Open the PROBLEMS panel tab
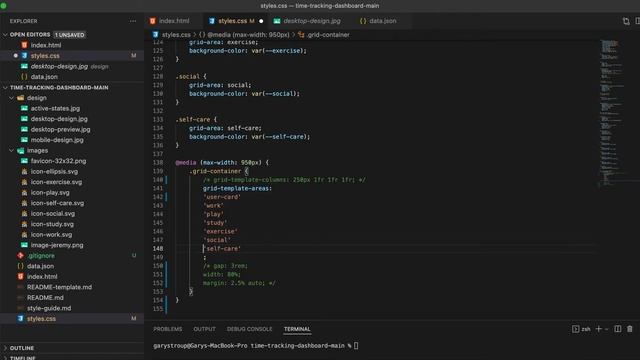This screenshot has height=360, width=640. pos(168,329)
